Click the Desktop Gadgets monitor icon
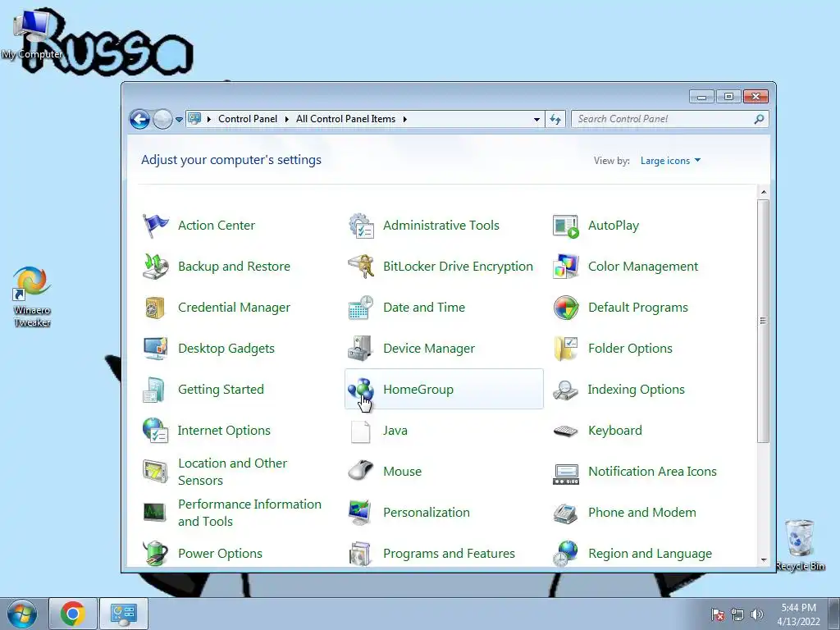Screen dimensions: 840x630 [155, 348]
